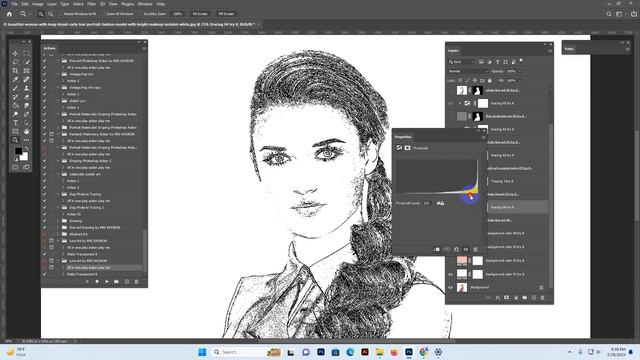The height and width of the screenshot is (360, 640).
Task: Click the 100% zoom button
Action: coord(178,14)
